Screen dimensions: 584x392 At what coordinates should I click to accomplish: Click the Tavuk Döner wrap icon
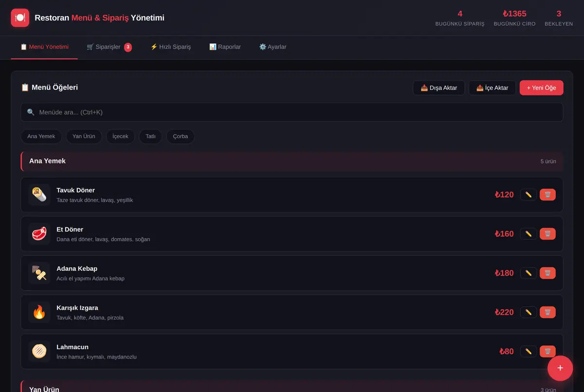click(x=39, y=195)
